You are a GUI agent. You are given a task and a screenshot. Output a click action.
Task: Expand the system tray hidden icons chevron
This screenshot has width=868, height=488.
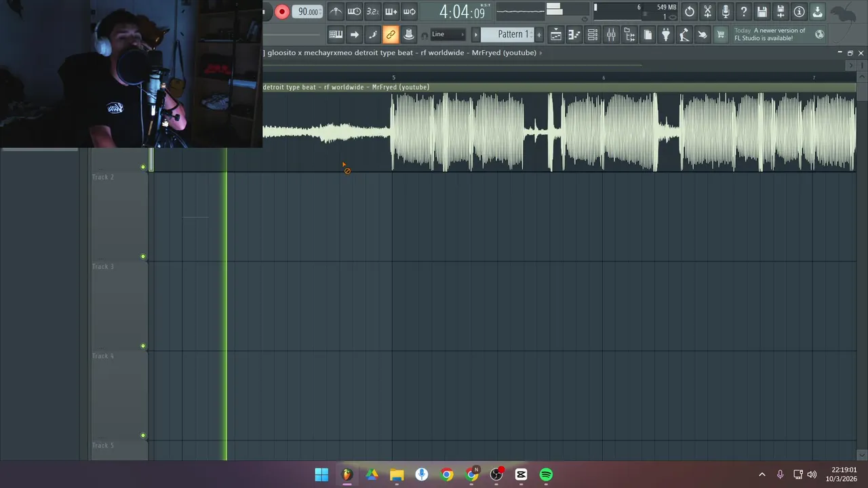[762, 474]
